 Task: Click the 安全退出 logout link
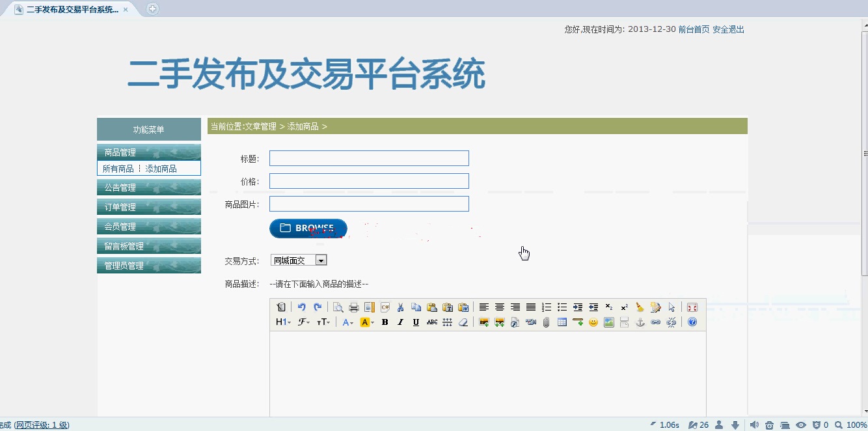[x=729, y=29]
